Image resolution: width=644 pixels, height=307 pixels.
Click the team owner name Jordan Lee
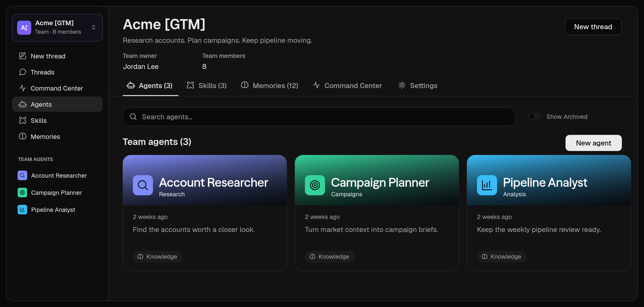(141, 66)
